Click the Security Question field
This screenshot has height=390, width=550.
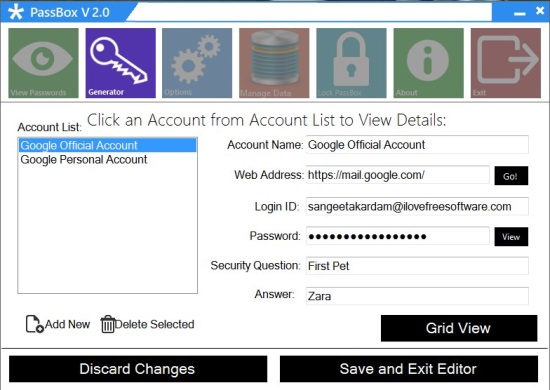tap(417, 266)
